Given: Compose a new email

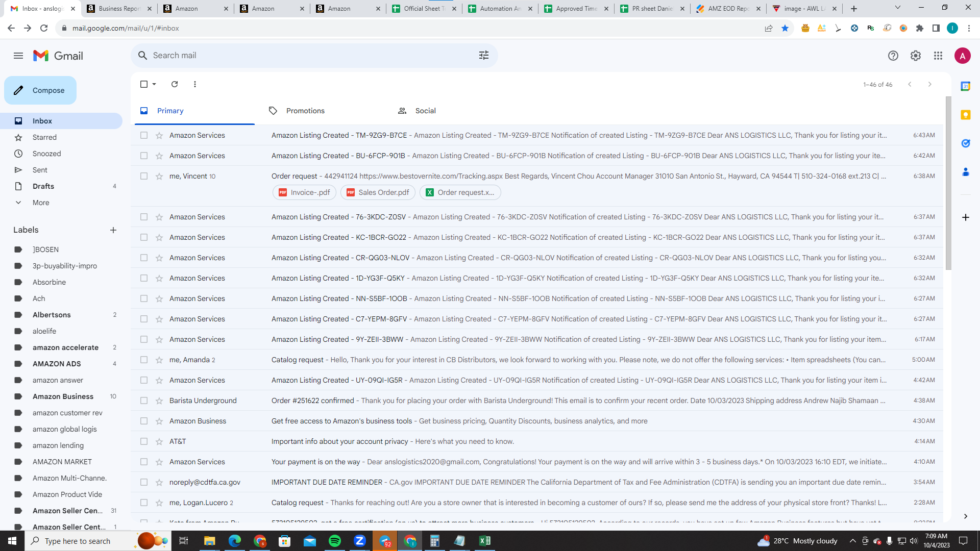Looking at the screenshot, I should 40,90.
